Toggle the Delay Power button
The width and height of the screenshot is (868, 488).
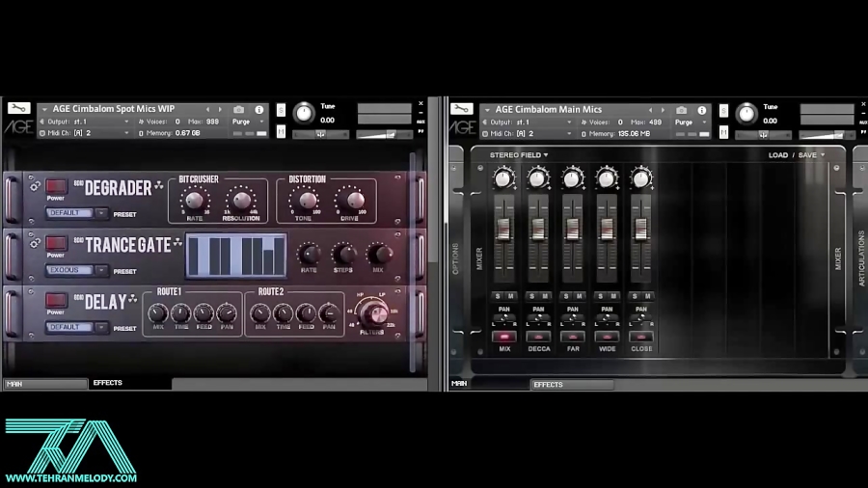coord(55,300)
